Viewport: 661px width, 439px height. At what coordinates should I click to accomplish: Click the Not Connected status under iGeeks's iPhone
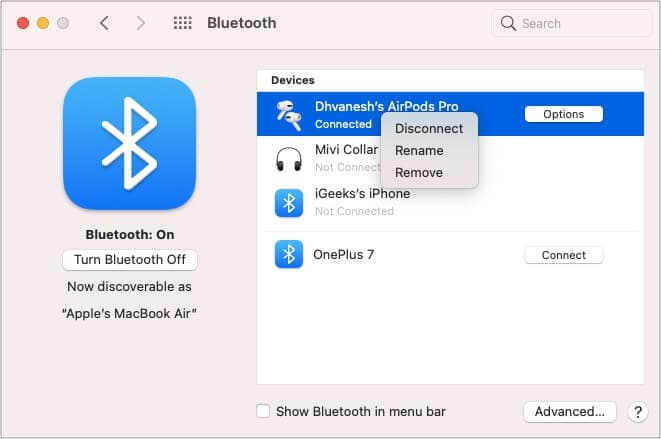354,211
